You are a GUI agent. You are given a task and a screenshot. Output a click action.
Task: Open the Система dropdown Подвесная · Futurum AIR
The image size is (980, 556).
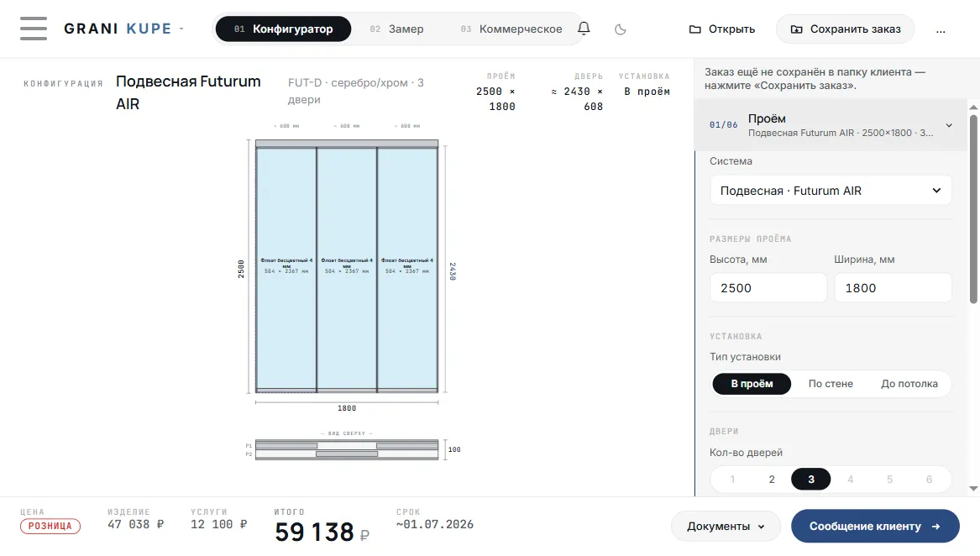[x=831, y=191]
